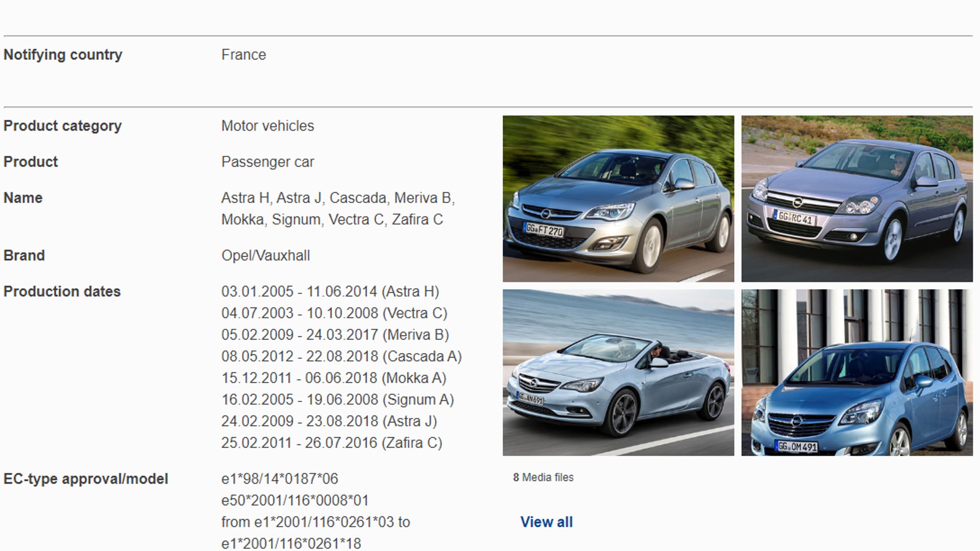Viewport: 980px width, 551px height.
Task: Click the Mokka A production date line
Action: [x=334, y=377]
